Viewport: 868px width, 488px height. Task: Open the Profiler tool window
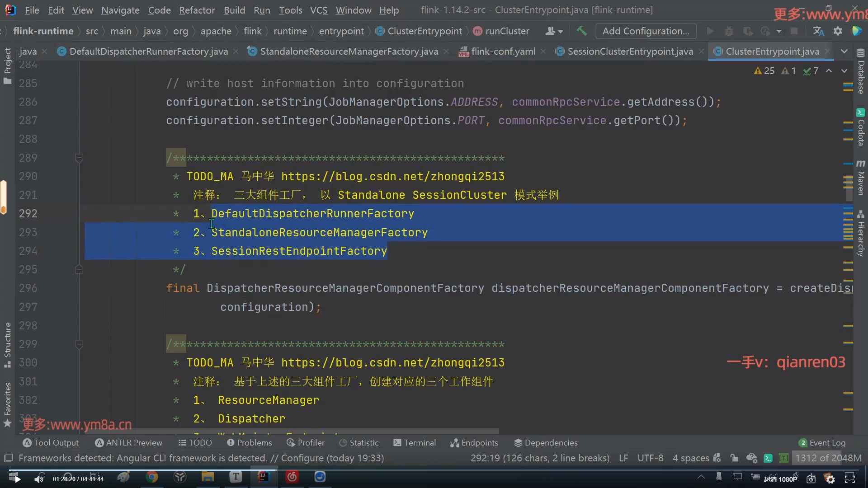[306, 443]
